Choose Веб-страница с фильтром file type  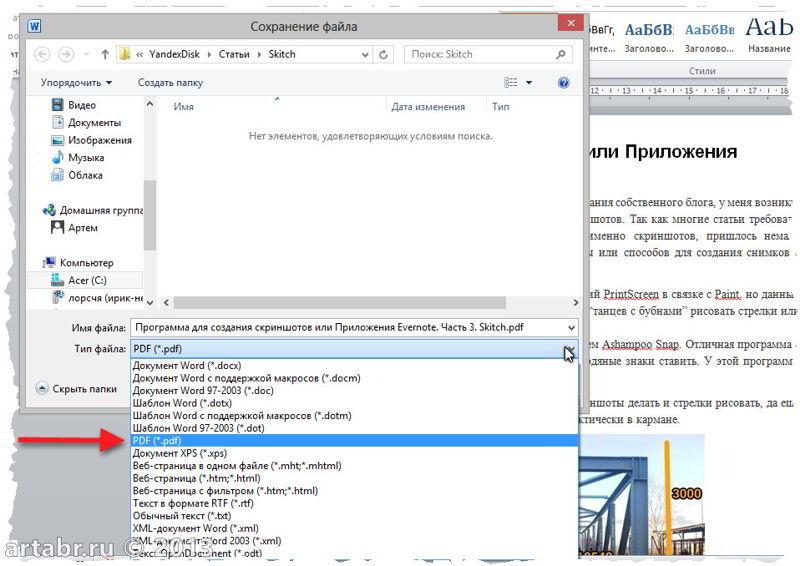coord(354,490)
